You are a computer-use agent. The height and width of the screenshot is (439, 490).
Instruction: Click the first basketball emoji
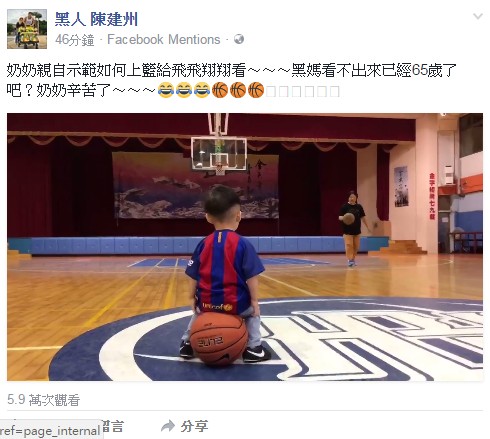coord(220,91)
